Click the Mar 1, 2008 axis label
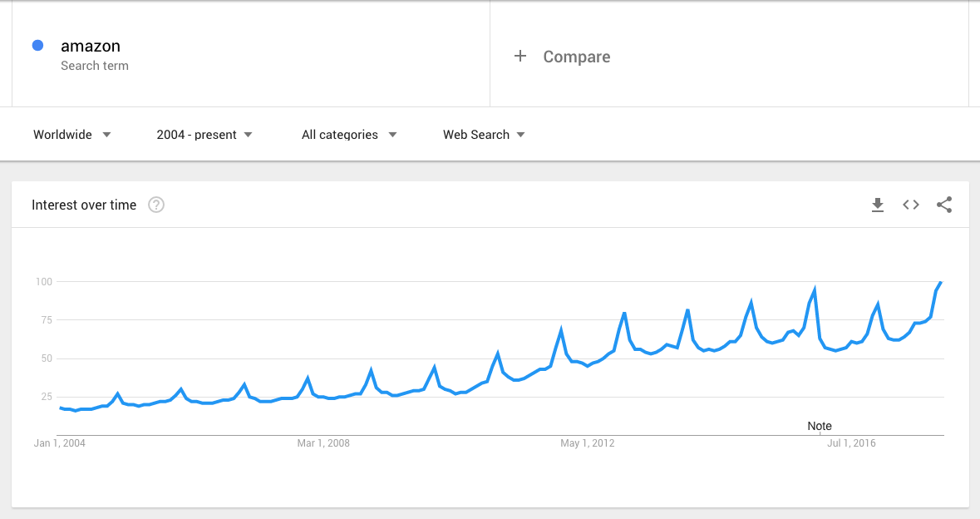Viewport: 980px width, 519px height. [323, 442]
